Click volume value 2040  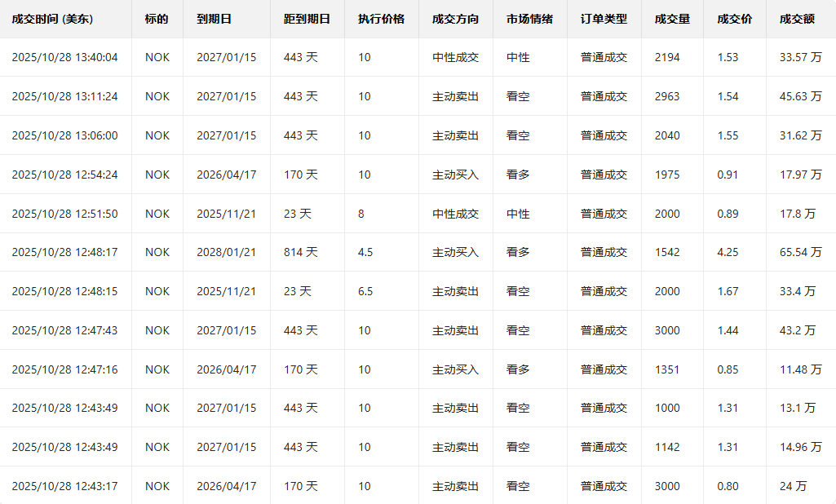(667, 135)
